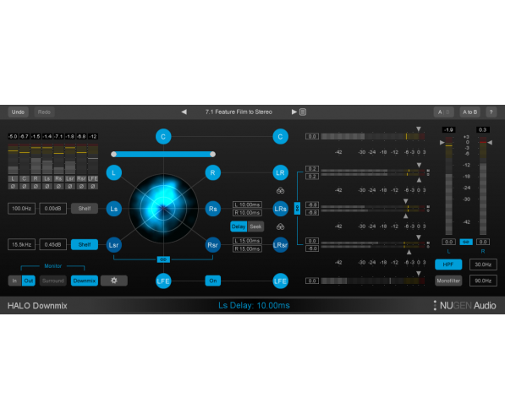Viewport: 505px width, 420px height.
Task: Click the overlapping circles icon between LRs and LRsr
Action: 280,226
